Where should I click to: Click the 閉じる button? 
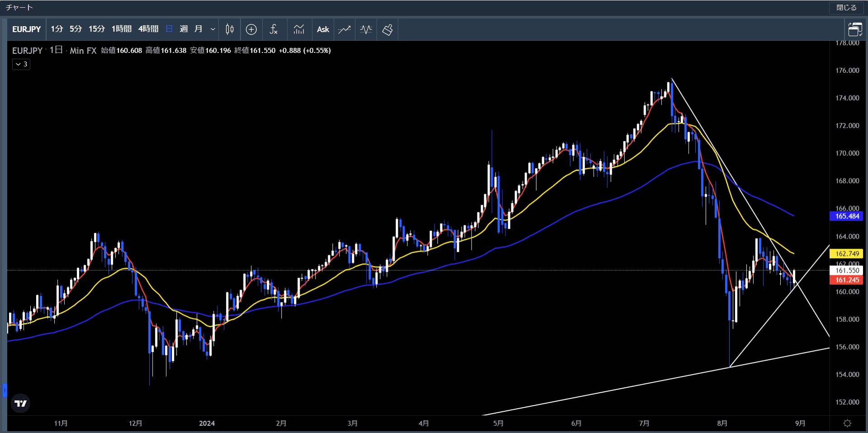coord(846,8)
